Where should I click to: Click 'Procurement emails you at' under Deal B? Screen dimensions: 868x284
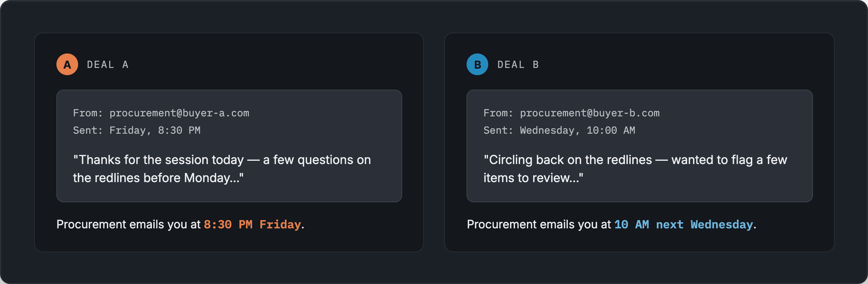(x=539, y=224)
